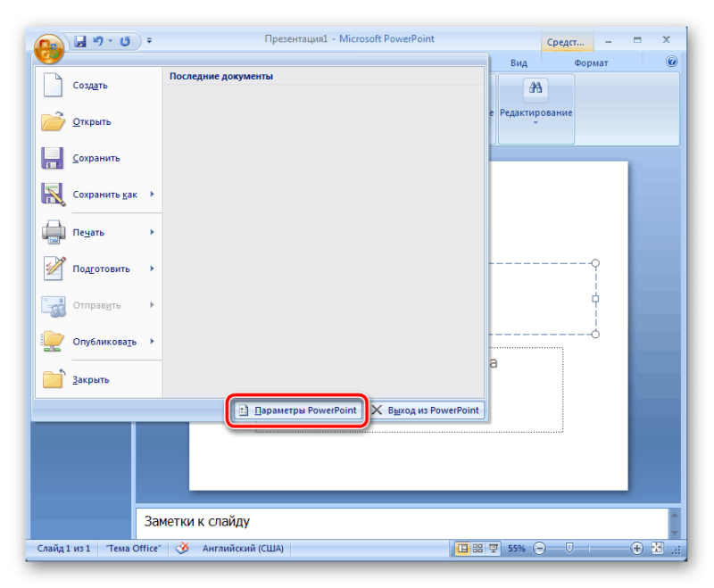This screenshot has height=588, width=714.
Task: Click in the Заметки к слайду notes pane
Action: 402,523
